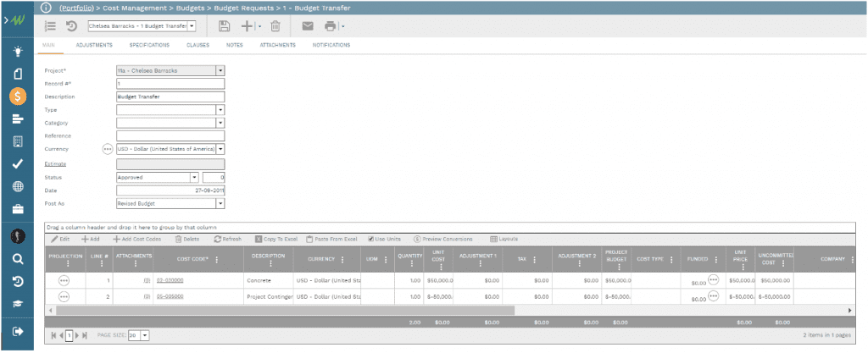Open the document sidebar icon

click(18, 74)
